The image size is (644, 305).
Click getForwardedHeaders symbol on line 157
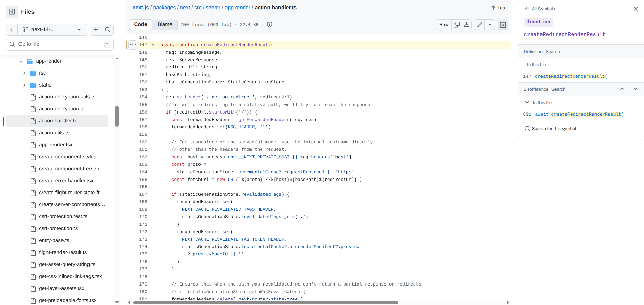(x=264, y=120)
